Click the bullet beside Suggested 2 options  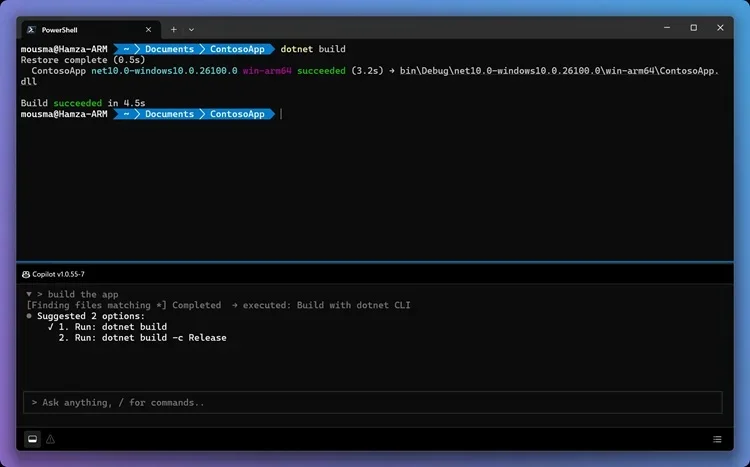pyautogui.click(x=29, y=316)
